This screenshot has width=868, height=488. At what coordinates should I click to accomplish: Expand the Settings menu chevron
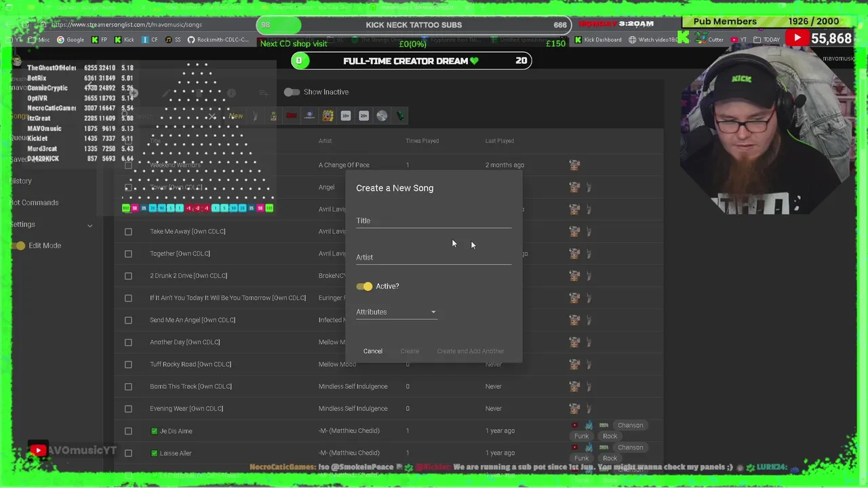coord(90,225)
